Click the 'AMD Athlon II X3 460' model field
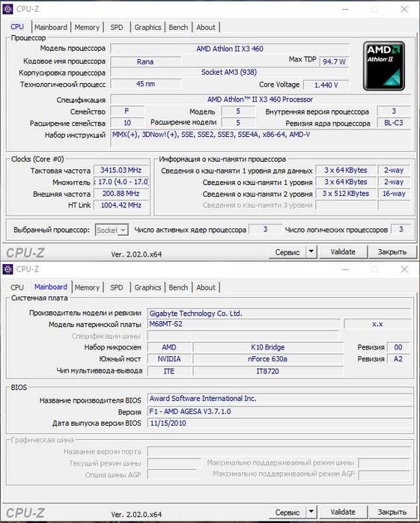420x523 pixels. [230, 49]
